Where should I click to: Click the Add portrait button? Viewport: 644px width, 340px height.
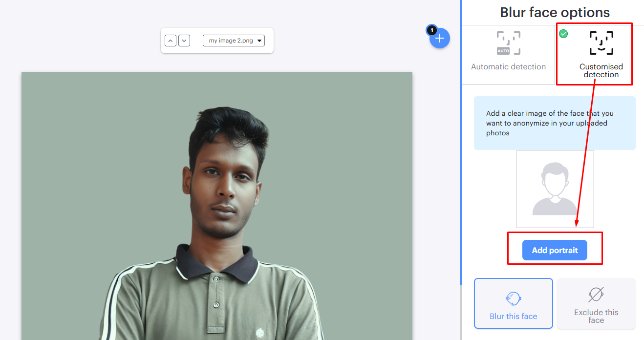(x=555, y=250)
